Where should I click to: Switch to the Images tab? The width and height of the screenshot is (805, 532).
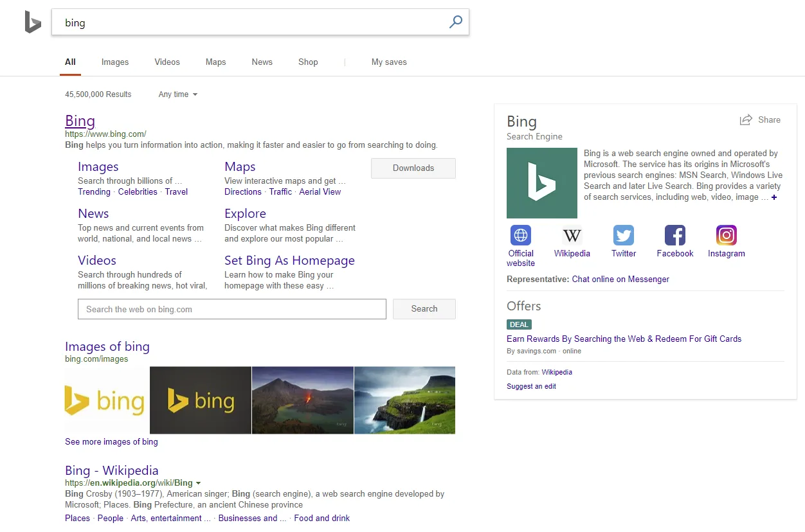115,62
